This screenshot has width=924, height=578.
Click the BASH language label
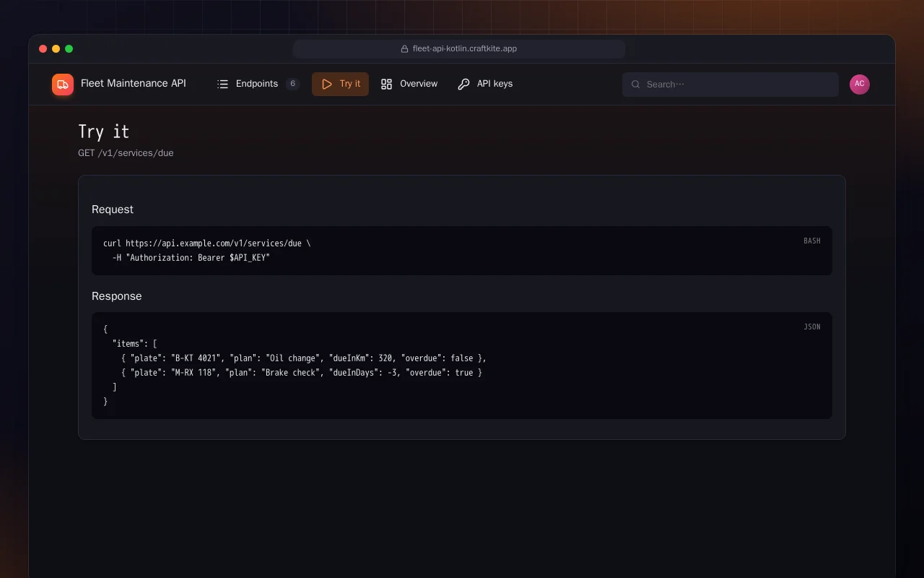pyautogui.click(x=812, y=241)
